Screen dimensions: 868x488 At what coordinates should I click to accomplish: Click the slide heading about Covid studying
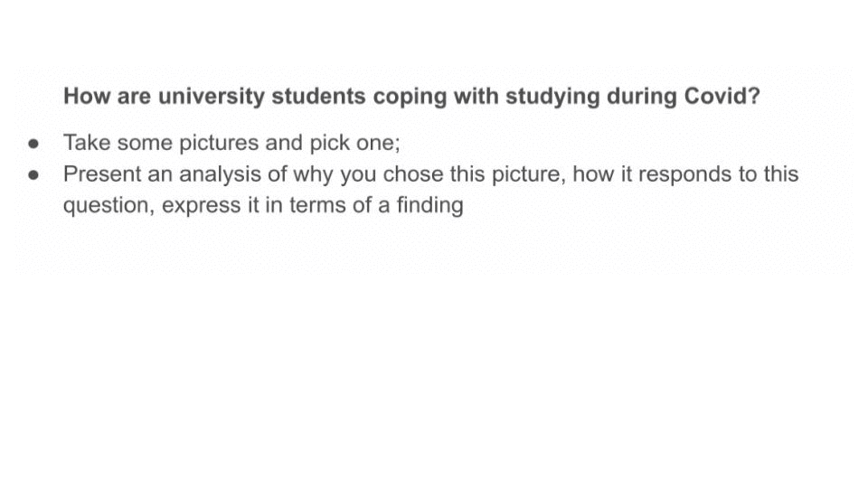coord(411,97)
